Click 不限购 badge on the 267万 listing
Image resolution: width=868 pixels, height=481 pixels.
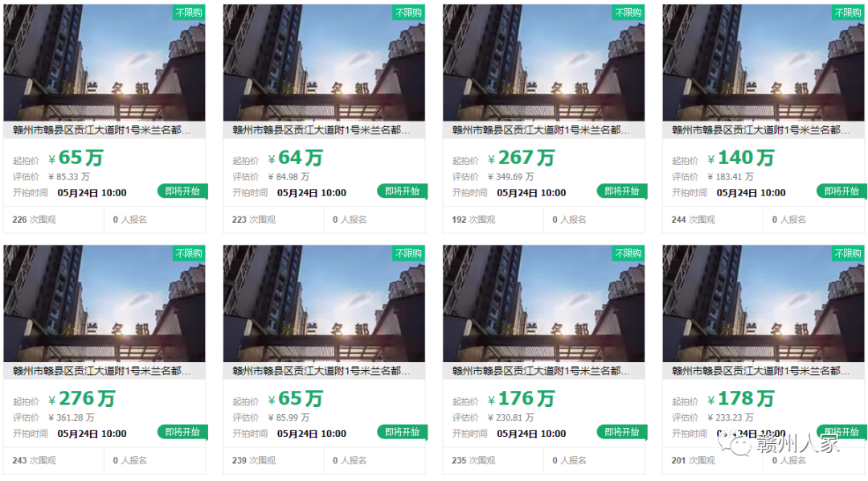[628, 12]
